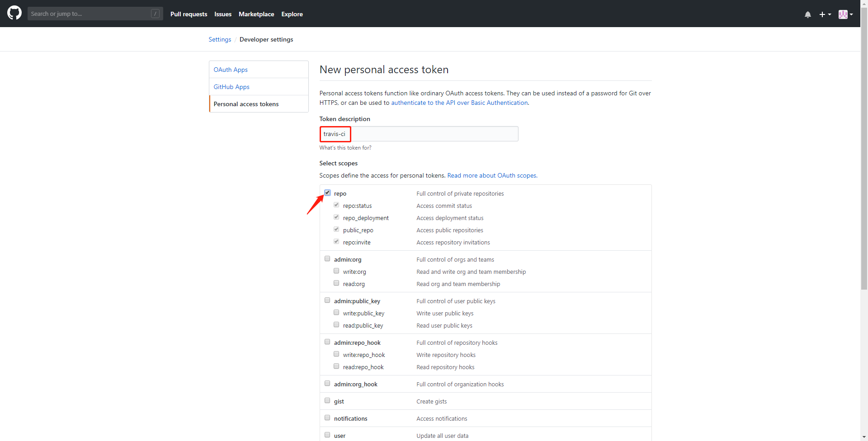Open "Read more about OAuth scopes" link
This screenshot has width=868, height=441.
pos(492,175)
